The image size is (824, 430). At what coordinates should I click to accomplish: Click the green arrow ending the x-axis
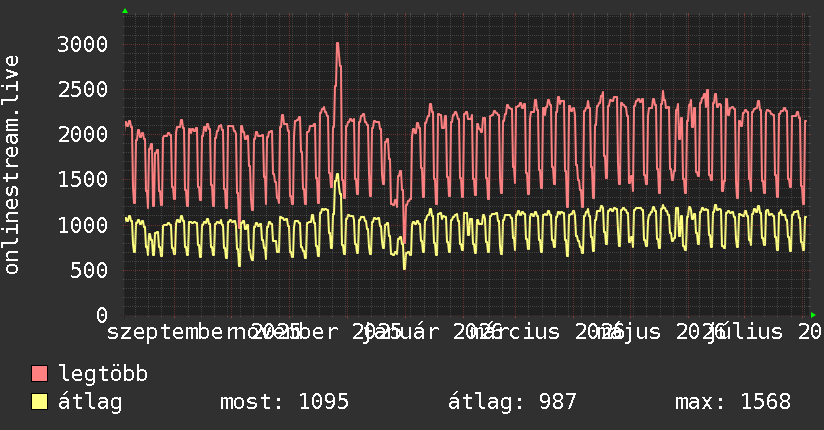813,315
